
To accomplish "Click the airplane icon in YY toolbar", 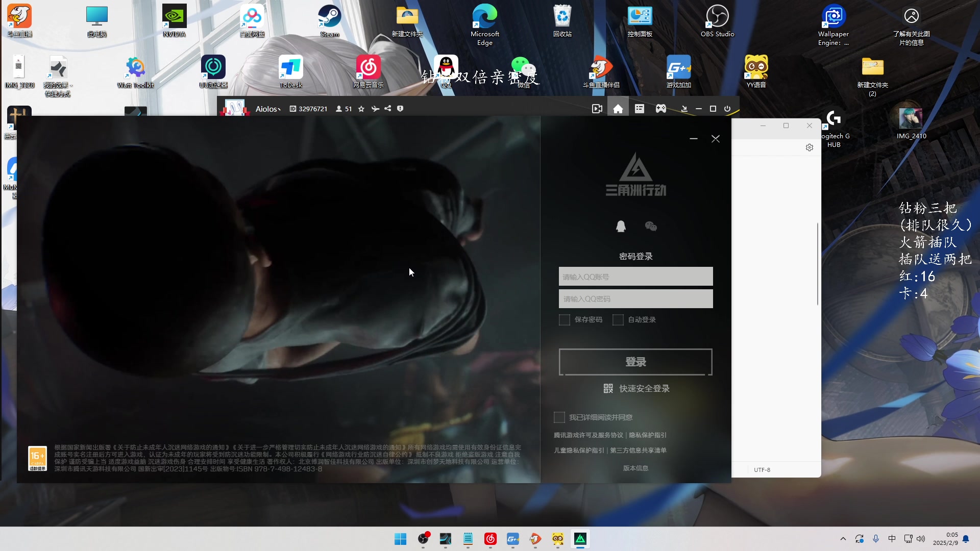I will tap(375, 109).
